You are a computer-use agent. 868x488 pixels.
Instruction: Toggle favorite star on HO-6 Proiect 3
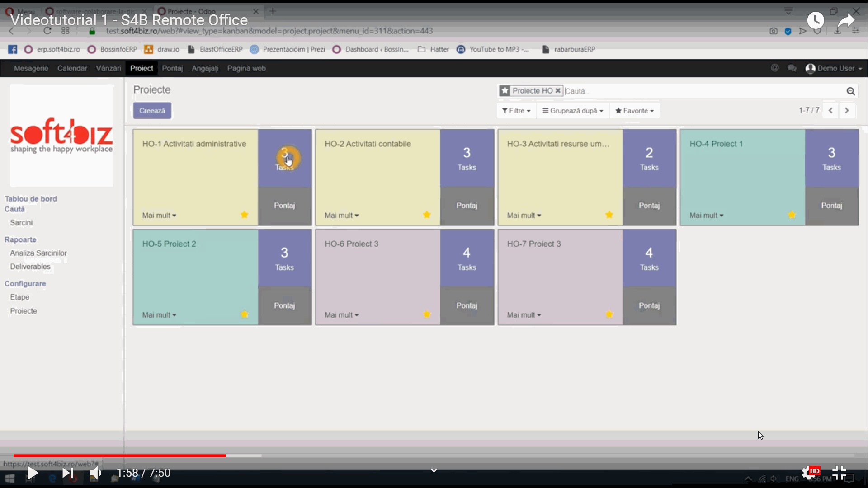click(427, 314)
